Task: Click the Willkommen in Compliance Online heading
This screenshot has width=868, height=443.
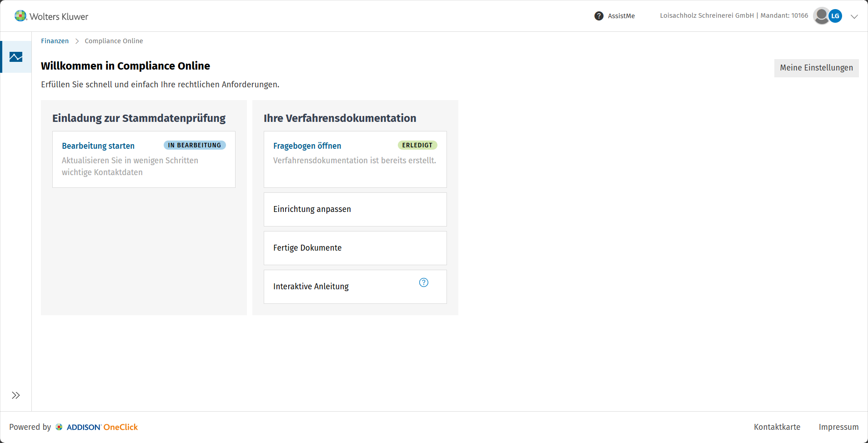Action: [x=125, y=66]
